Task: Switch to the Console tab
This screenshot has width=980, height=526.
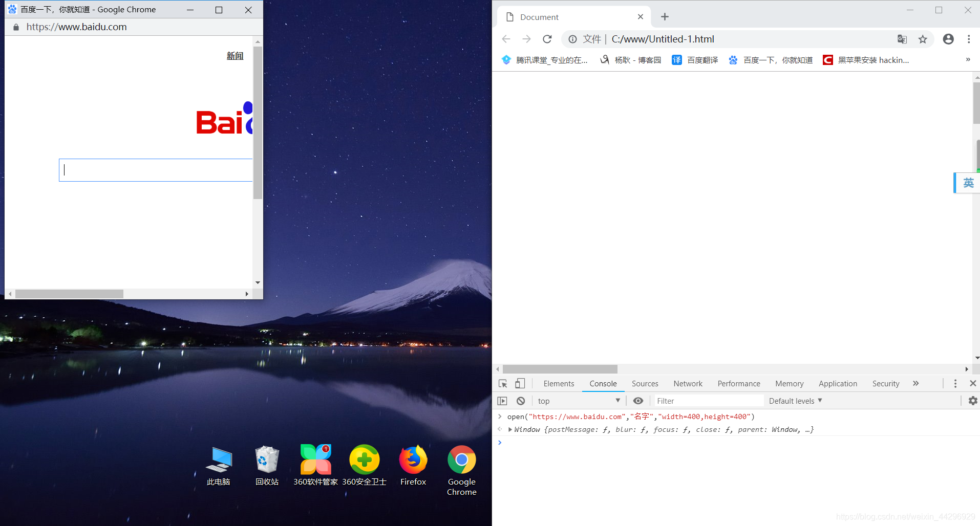Action: click(603, 384)
